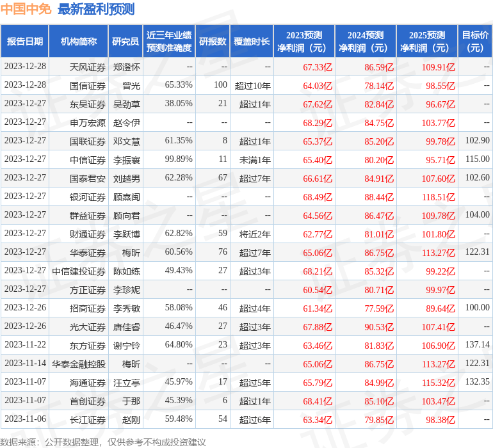The width and height of the screenshot is (493, 448).
Task: Click the 2023-11-06 report date
Action: coord(25,419)
